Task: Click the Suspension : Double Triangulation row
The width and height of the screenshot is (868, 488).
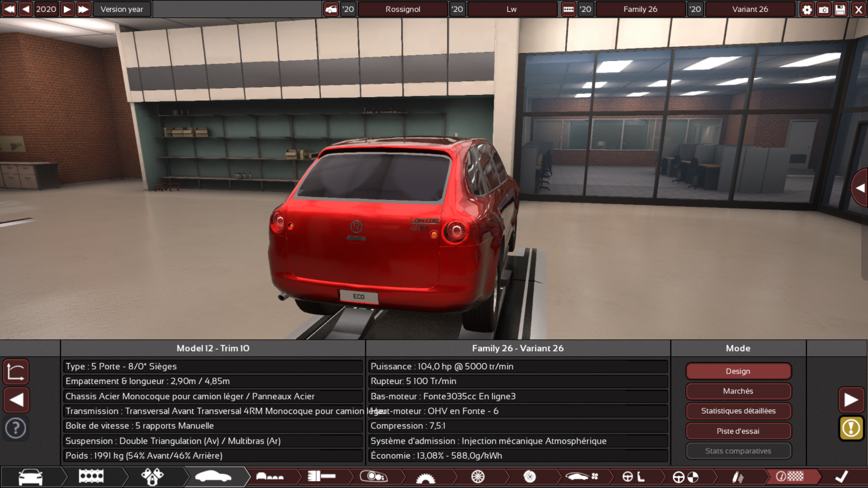Action: [x=213, y=441]
